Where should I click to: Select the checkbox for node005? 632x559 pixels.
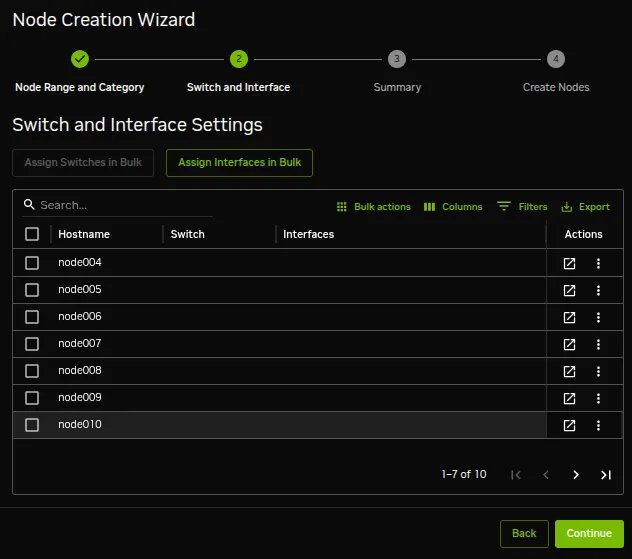(x=32, y=290)
